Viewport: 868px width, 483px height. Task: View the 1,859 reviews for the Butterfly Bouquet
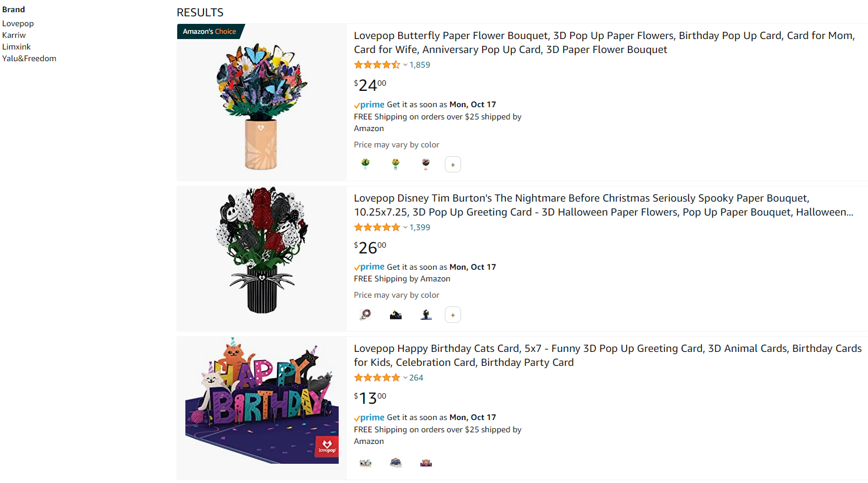[x=420, y=65]
